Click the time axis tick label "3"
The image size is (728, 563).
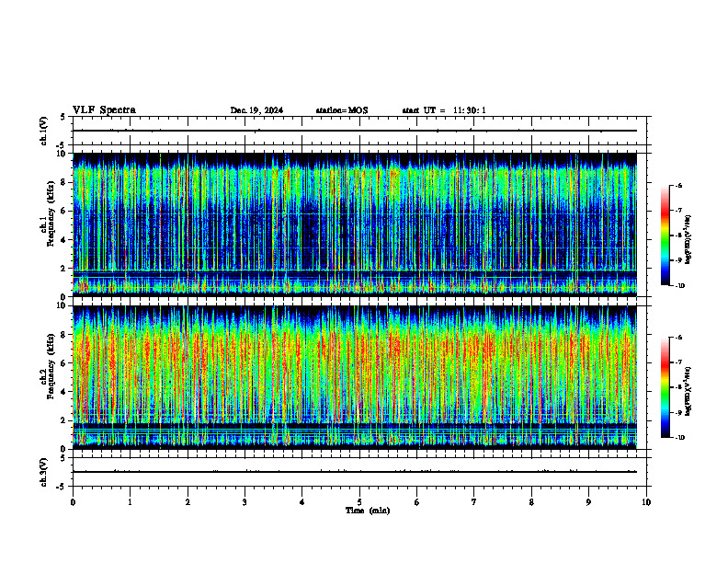[x=245, y=502]
